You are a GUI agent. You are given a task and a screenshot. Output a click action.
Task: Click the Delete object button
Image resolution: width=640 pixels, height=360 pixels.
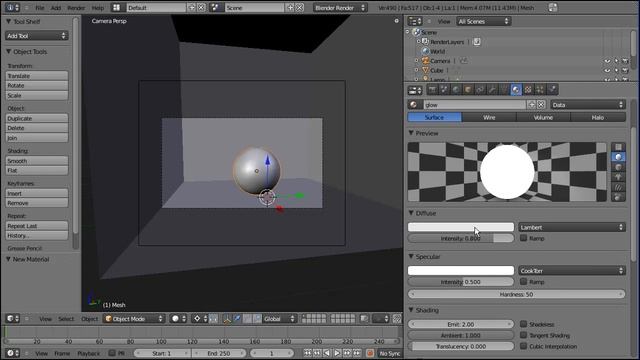[37, 128]
